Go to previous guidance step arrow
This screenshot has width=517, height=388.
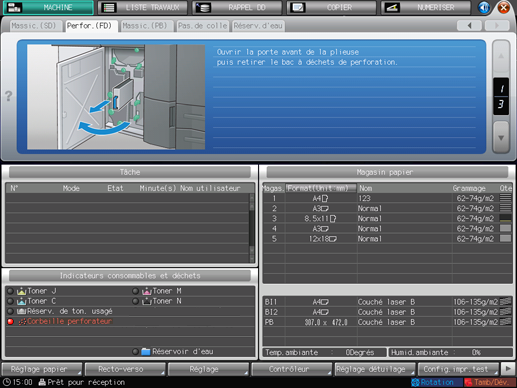[501, 56]
